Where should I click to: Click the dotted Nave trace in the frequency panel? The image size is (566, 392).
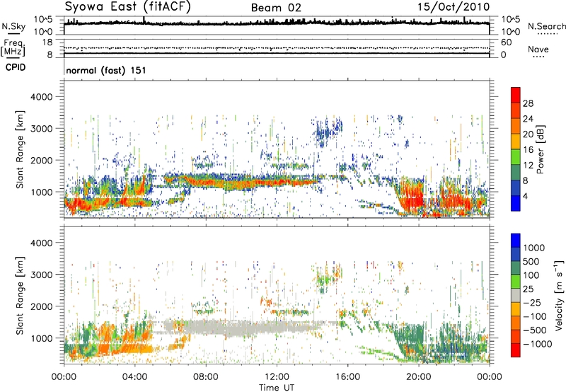(x=277, y=48)
